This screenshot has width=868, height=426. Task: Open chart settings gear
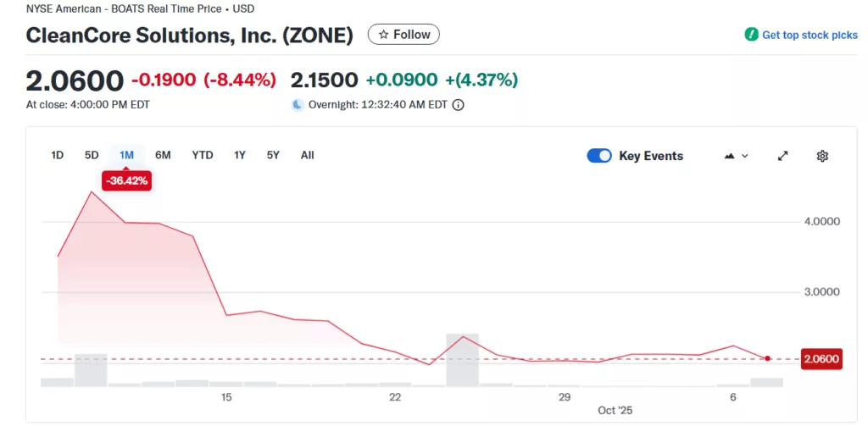point(822,156)
